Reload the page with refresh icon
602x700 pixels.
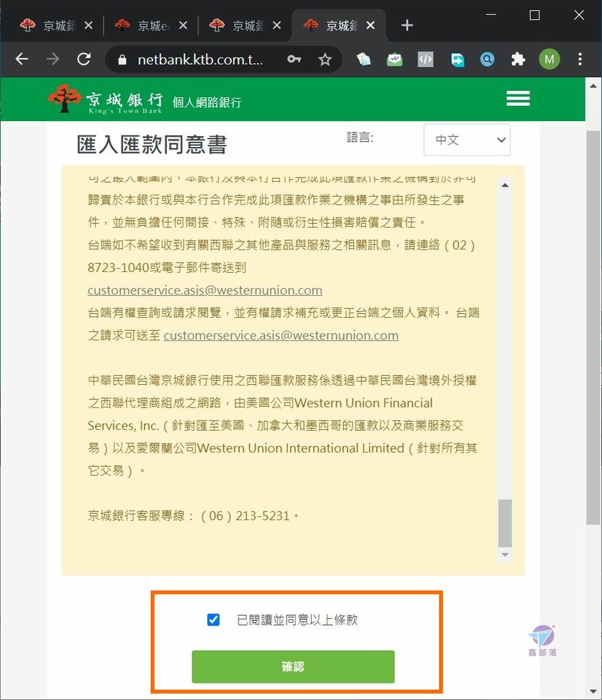pyautogui.click(x=84, y=59)
